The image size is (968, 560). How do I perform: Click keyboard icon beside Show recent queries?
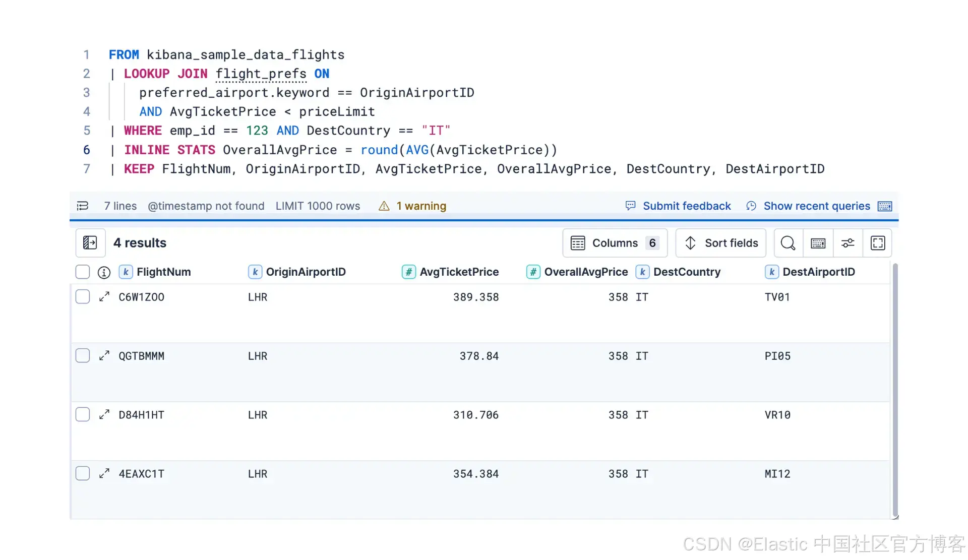tap(885, 206)
